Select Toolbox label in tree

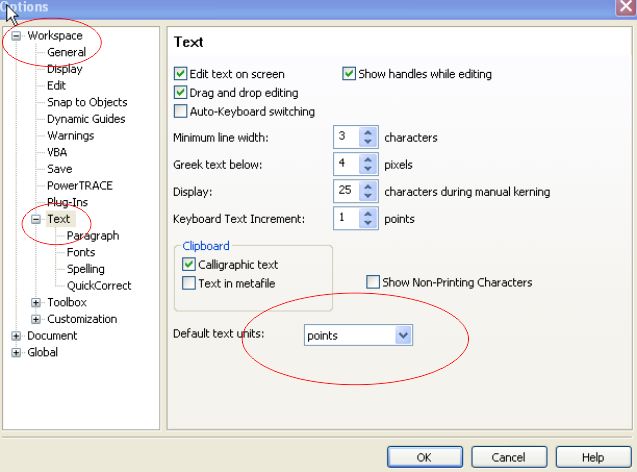click(x=67, y=302)
